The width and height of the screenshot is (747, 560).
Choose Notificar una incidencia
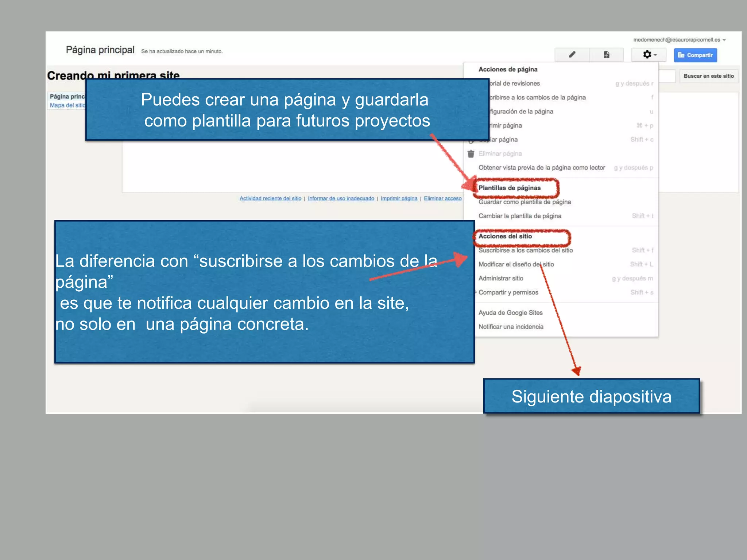pyautogui.click(x=566, y=327)
